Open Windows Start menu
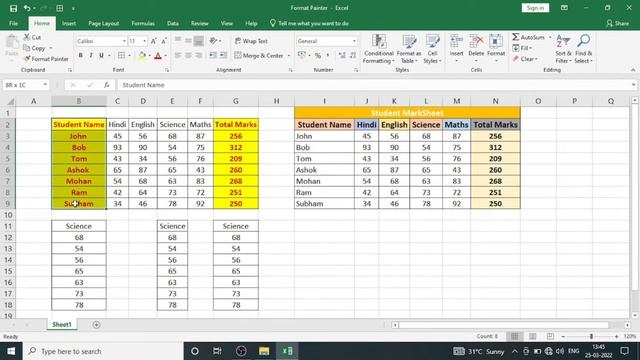Viewport: 640px width, 360px height. pyautogui.click(x=11, y=351)
